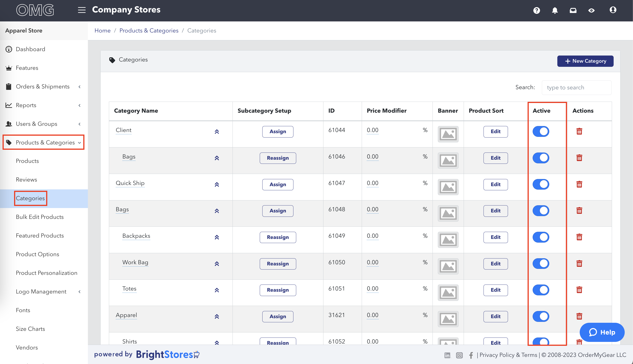Click Edit product sort for Apparel
This screenshot has height=364, width=633.
[495, 317]
